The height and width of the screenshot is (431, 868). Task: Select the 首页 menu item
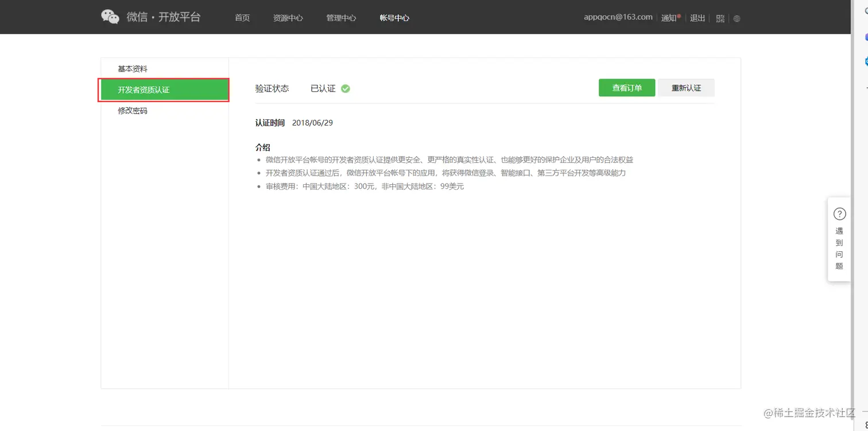[242, 18]
